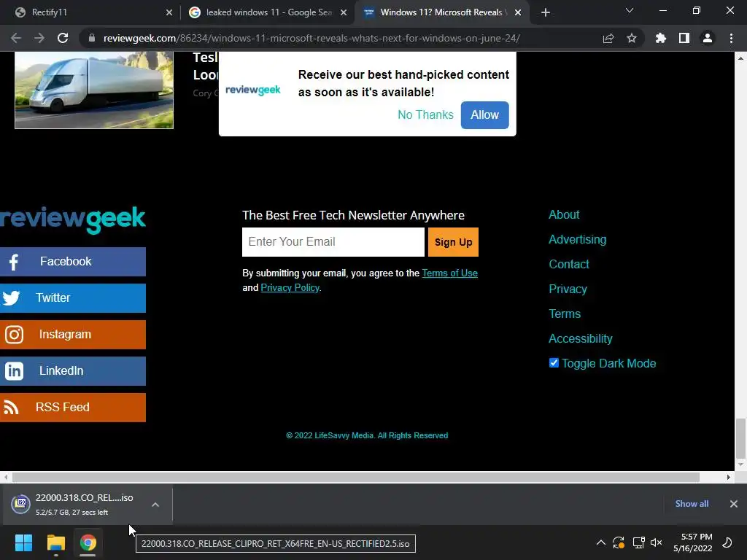The image size is (747, 560).
Task: Click the scroll-up arrow on vertical scrollbar
Action: click(740, 58)
